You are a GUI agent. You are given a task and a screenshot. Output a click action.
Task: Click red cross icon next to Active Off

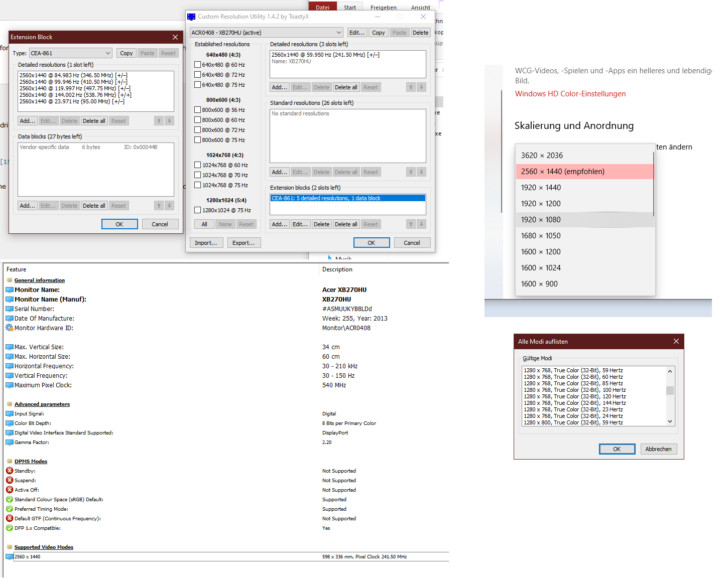point(10,490)
